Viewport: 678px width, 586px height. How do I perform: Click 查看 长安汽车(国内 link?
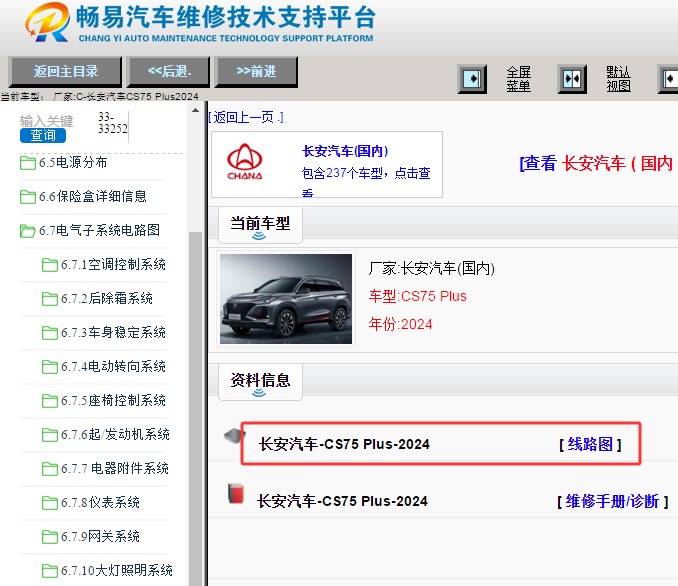[597, 163]
